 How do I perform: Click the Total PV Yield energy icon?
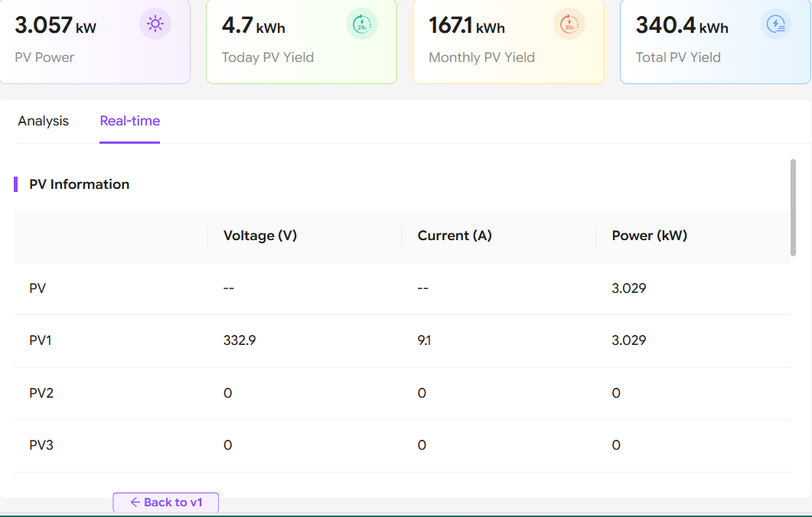tap(776, 24)
